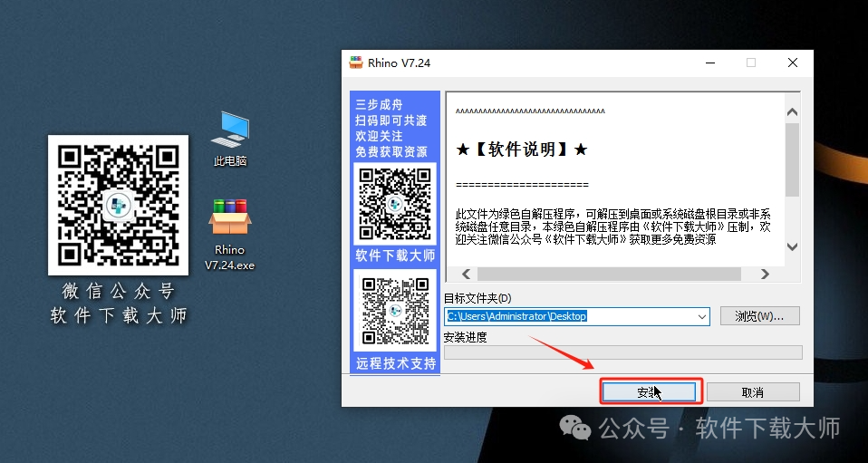Click the 免费获取资源 sidebar text
The image size is (868, 463).
(391, 151)
